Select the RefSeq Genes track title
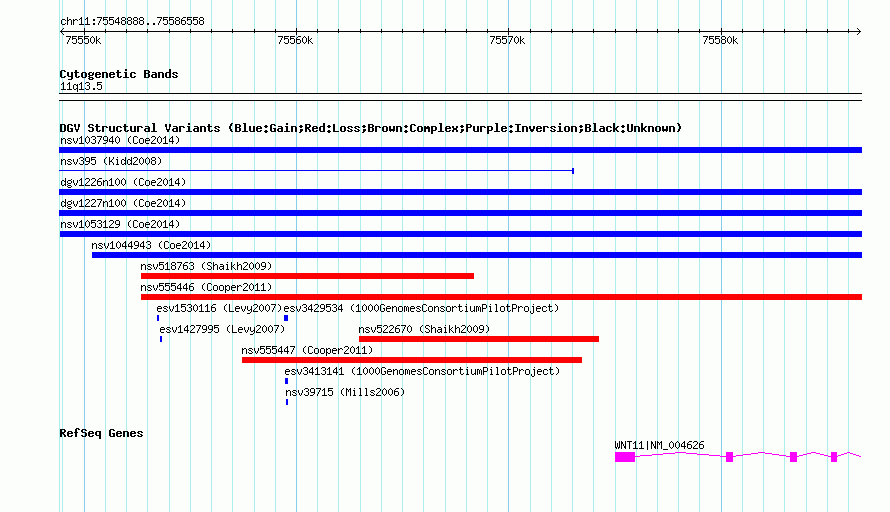The width and height of the screenshot is (890, 512). click(x=102, y=433)
